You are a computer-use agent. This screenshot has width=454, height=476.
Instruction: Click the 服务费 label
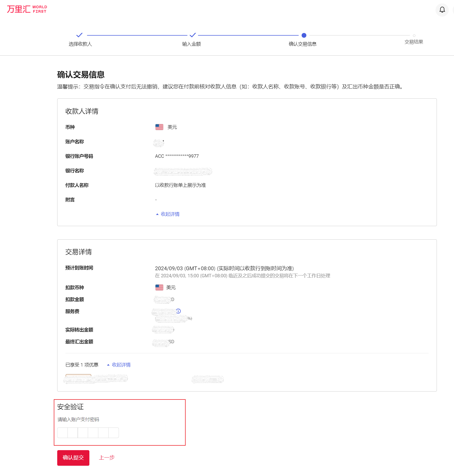[x=72, y=311]
